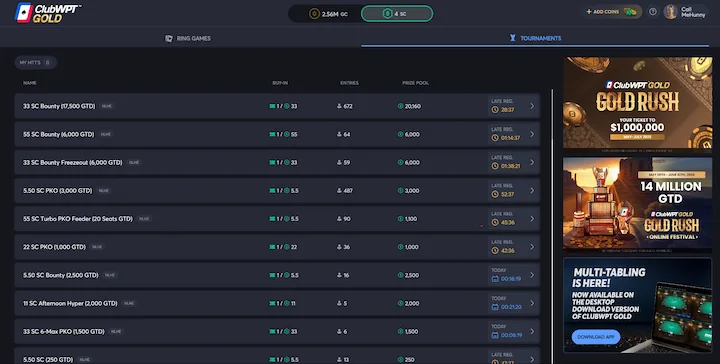Open the 33 SC Bounty (17,500 GTD) tournament name
Image resolution: width=720 pixels, height=364 pixels.
click(x=59, y=106)
